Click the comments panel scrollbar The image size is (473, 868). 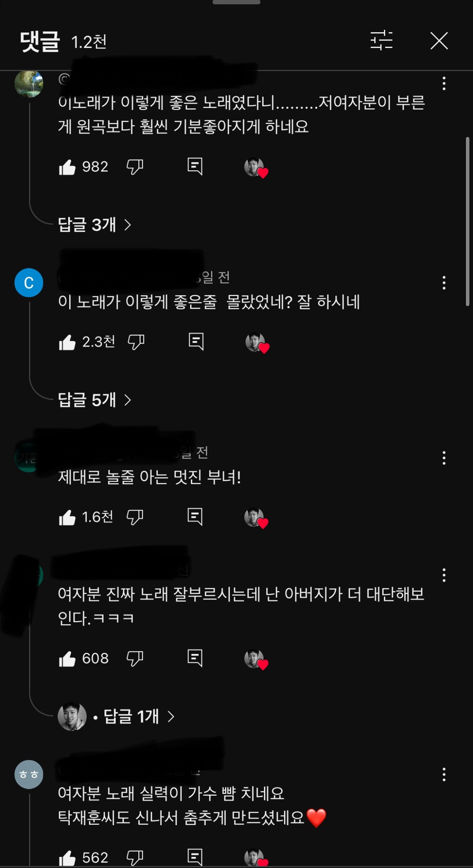click(x=468, y=221)
